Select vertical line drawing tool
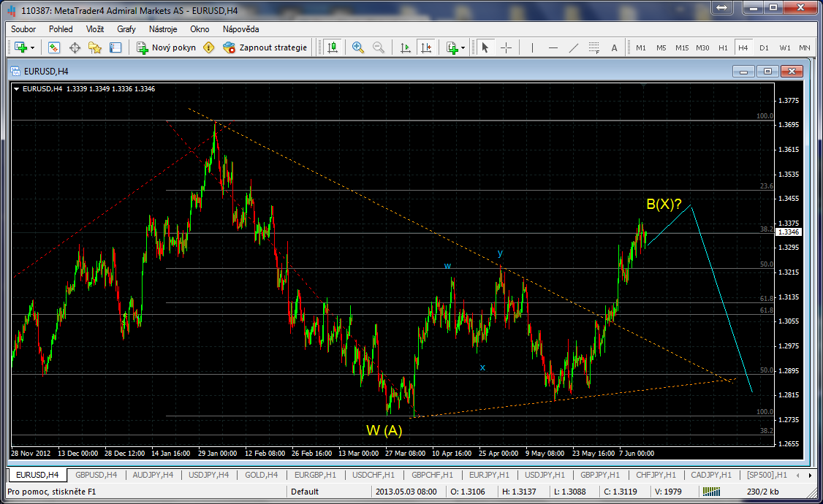 (x=532, y=47)
